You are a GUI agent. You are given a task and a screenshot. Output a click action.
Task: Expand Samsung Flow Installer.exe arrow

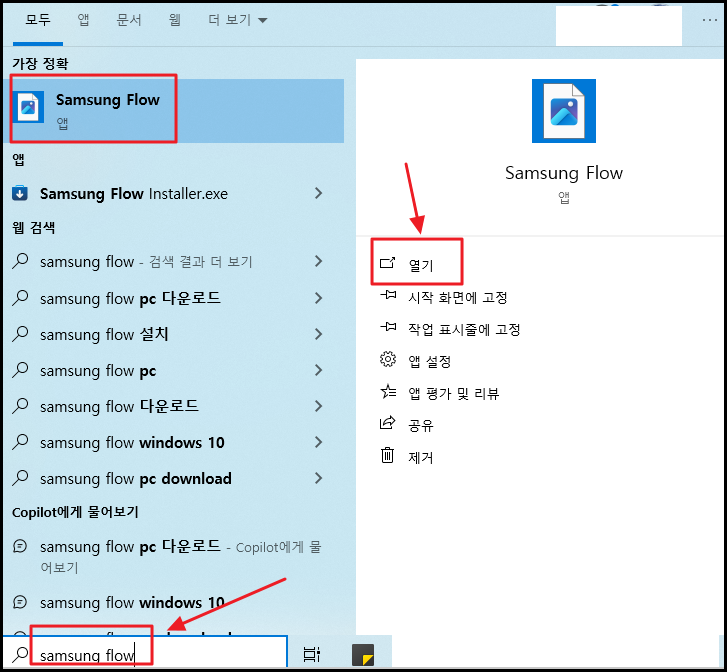pos(319,193)
